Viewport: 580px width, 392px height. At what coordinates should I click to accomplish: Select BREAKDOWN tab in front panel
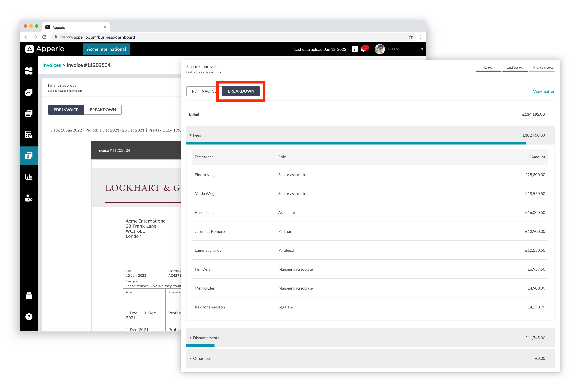tap(241, 91)
